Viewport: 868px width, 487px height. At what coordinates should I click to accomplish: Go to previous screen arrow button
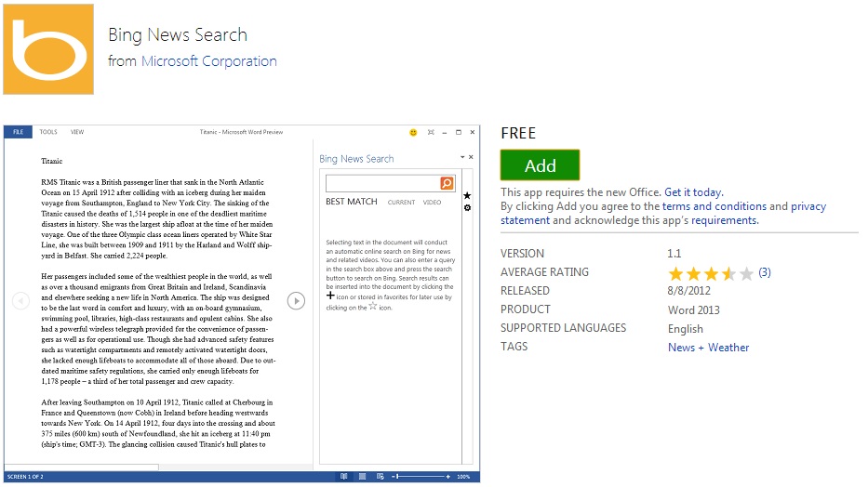pyautogui.click(x=21, y=301)
